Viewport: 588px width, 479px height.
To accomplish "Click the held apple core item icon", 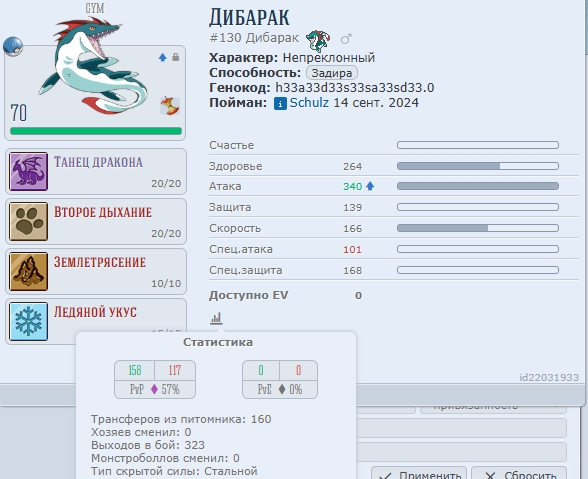I will 170,105.
